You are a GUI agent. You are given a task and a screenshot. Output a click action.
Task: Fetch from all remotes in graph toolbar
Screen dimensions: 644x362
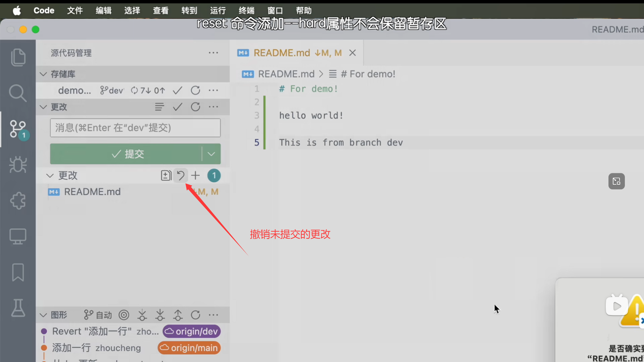(x=142, y=315)
